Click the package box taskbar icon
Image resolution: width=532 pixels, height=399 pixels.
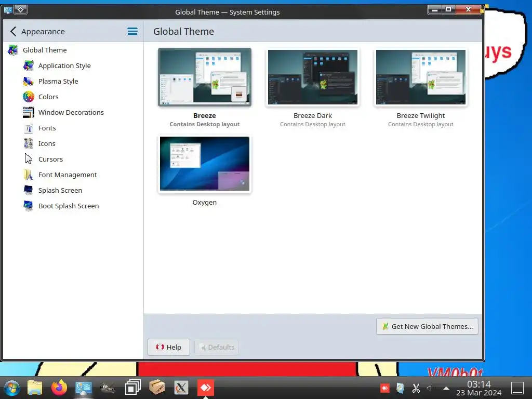pyautogui.click(x=157, y=388)
